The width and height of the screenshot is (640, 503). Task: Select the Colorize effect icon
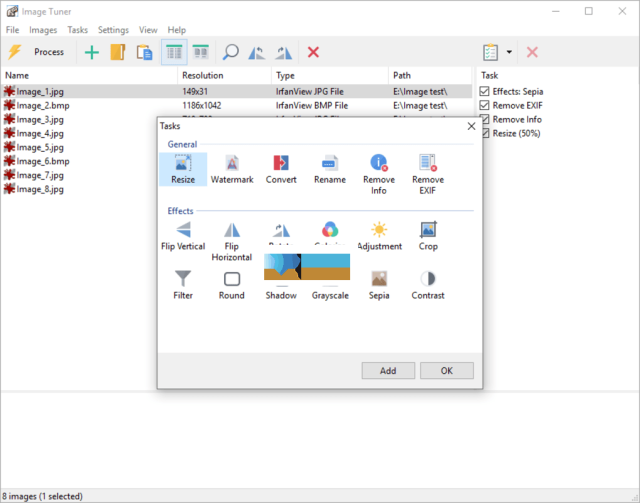pos(330,230)
